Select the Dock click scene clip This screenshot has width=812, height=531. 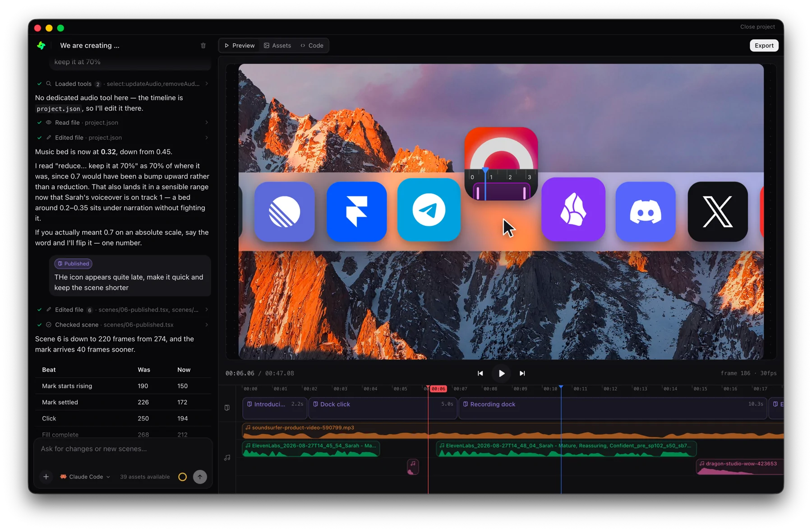point(383,408)
